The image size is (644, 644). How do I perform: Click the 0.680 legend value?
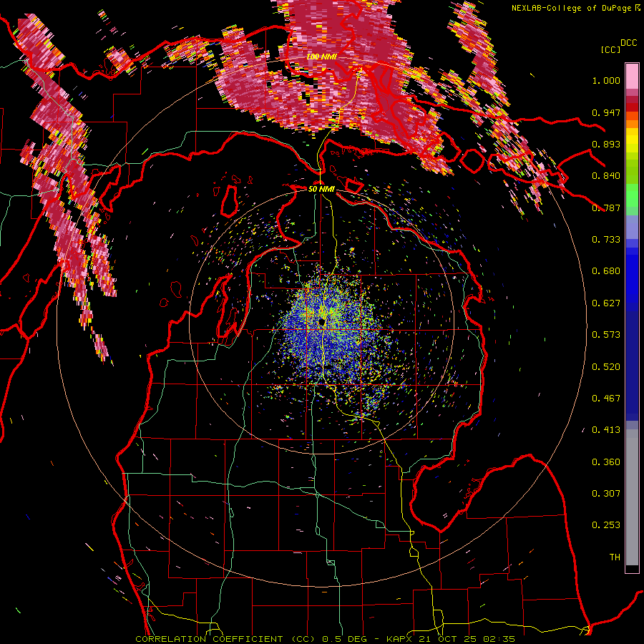tap(606, 271)
